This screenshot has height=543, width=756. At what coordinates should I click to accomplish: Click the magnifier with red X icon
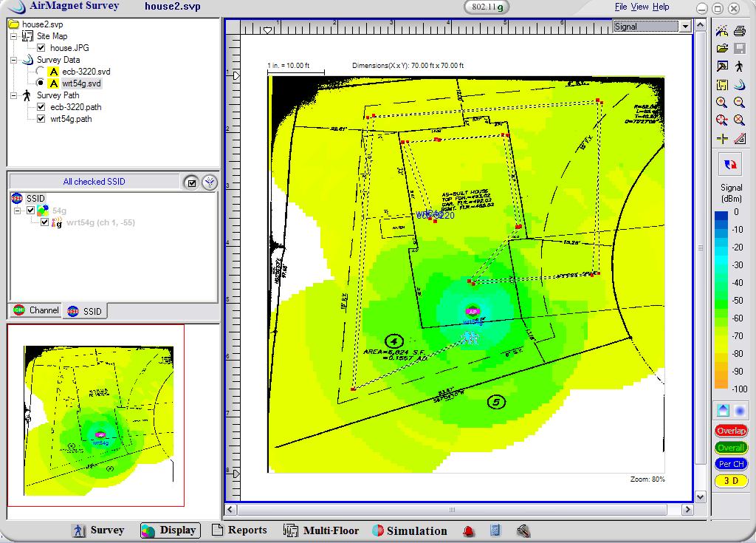click(740, 120)
